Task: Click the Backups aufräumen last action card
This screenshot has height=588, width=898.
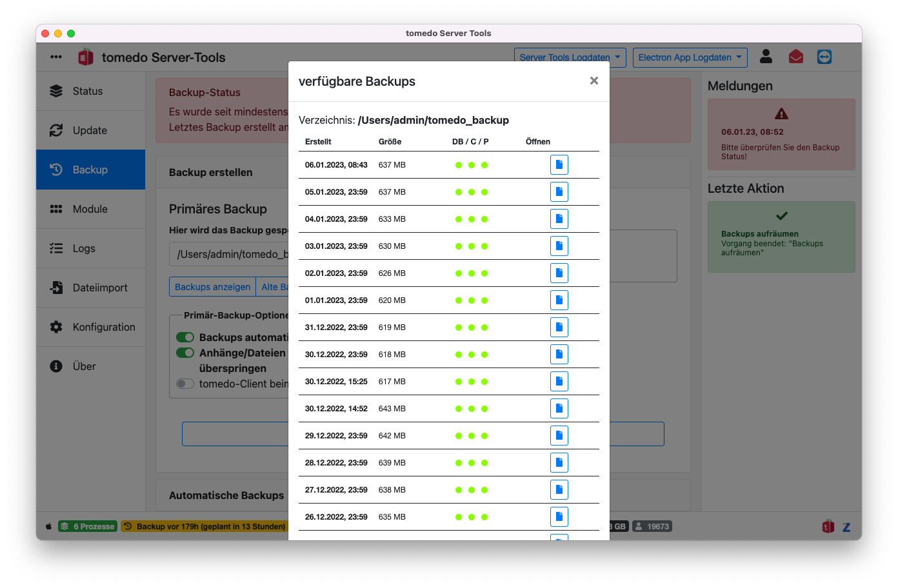Action: [781, 237]
